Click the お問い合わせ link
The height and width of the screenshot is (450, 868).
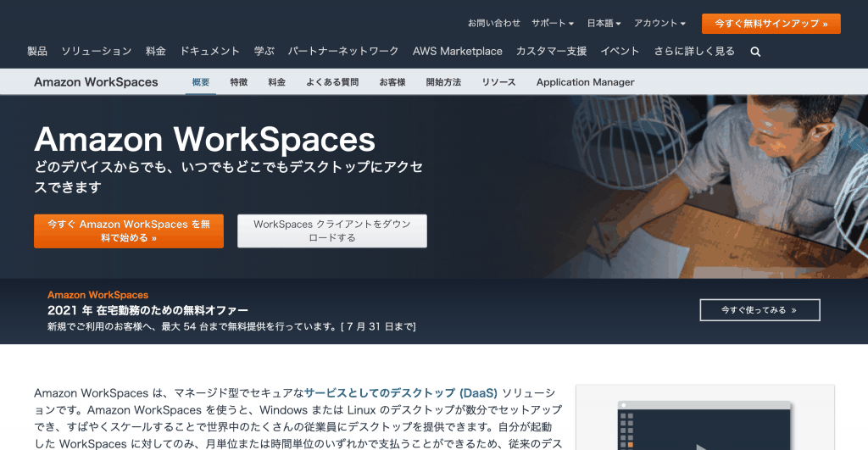pos(494,23)
